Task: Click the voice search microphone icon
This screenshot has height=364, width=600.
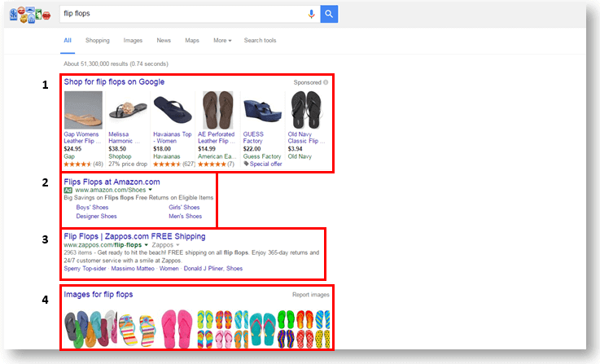Action: tap(312, 14)
